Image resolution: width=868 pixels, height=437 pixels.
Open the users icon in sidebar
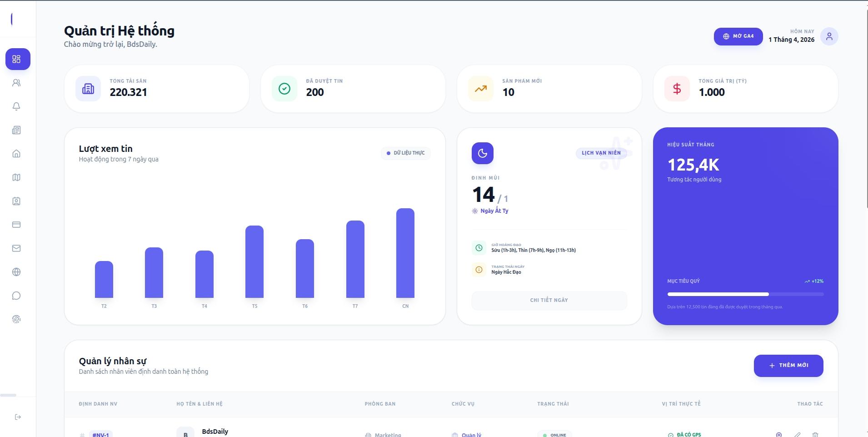click(16, 83)
